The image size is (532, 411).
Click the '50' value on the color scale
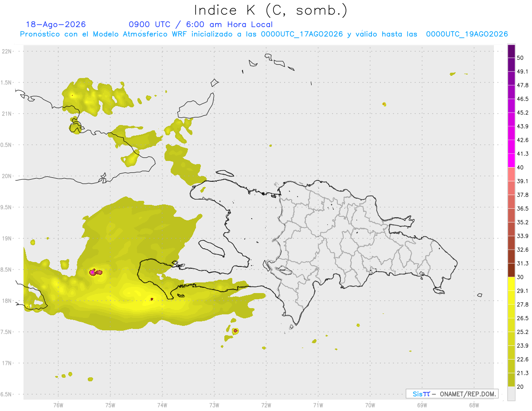click(520, 58)
